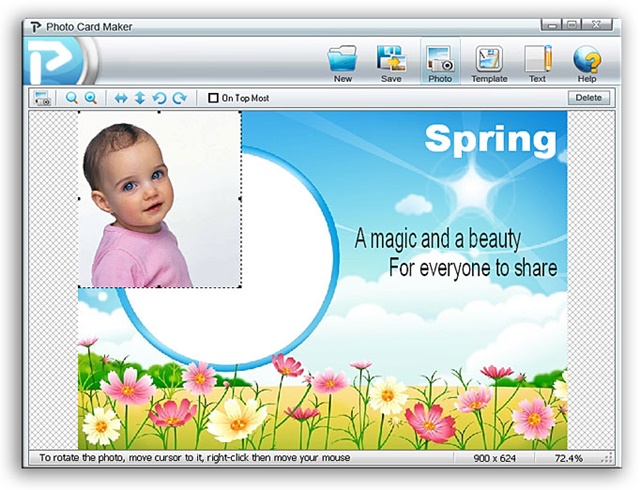The image size is (640, 490).
Task: Flip the photo vertically
Action: click(x=139, y=98)
